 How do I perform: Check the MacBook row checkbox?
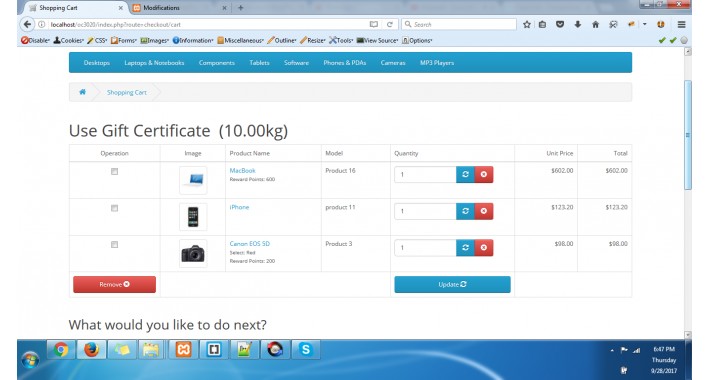pos(115,172)
